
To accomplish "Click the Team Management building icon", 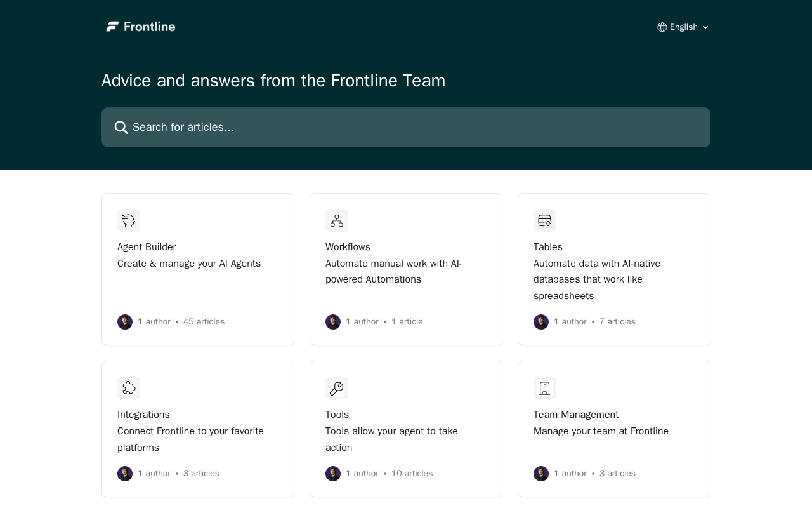I will coord(545,388).
